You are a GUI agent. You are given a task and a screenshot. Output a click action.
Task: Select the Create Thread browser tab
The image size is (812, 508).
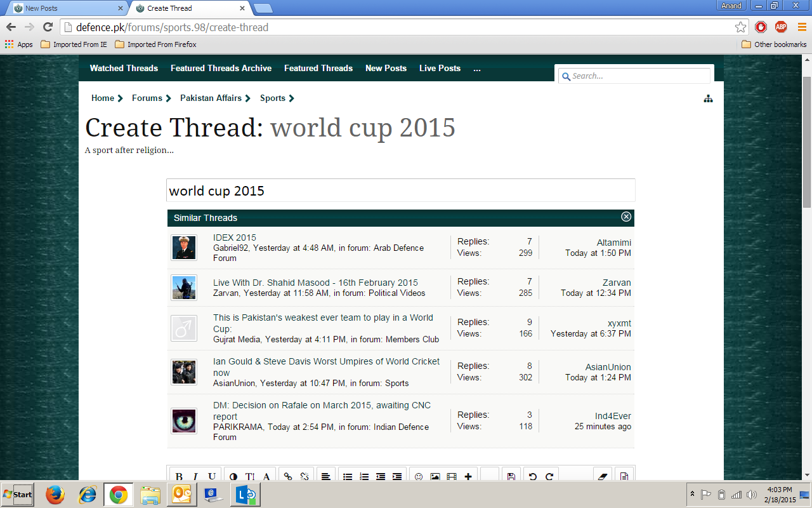point(191,8)
